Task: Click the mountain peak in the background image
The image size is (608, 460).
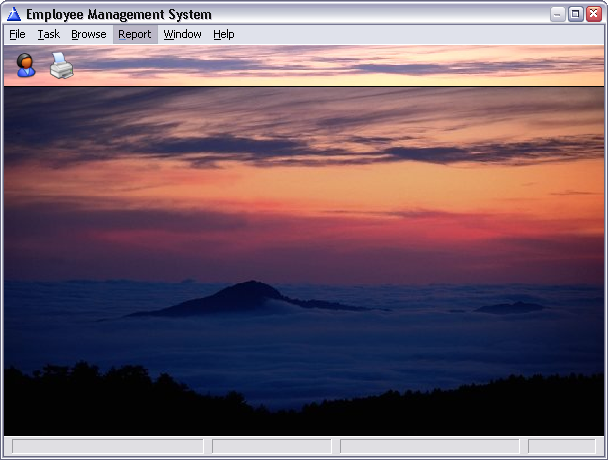Action: (x=246, y=286)
